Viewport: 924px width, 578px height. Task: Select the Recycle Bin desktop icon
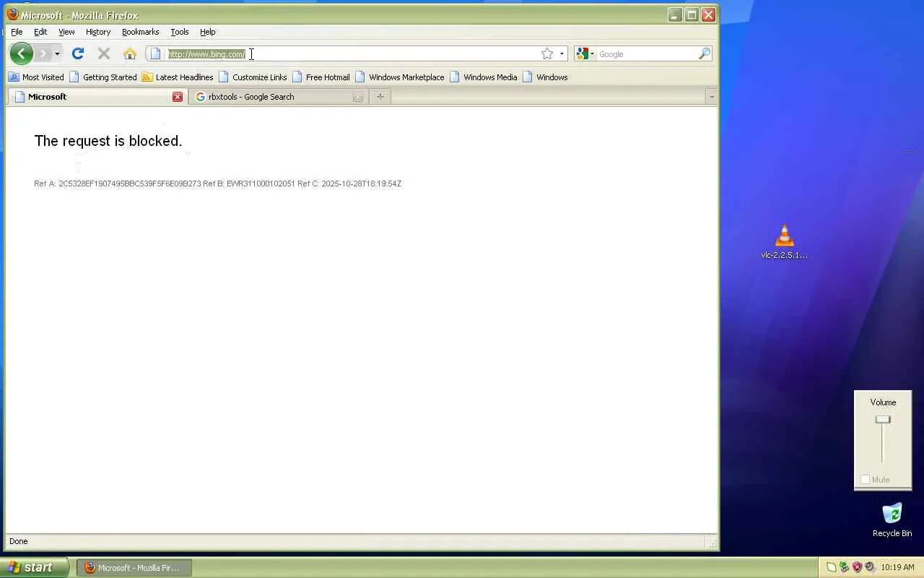pyautogui.click(x=892, y=520)
